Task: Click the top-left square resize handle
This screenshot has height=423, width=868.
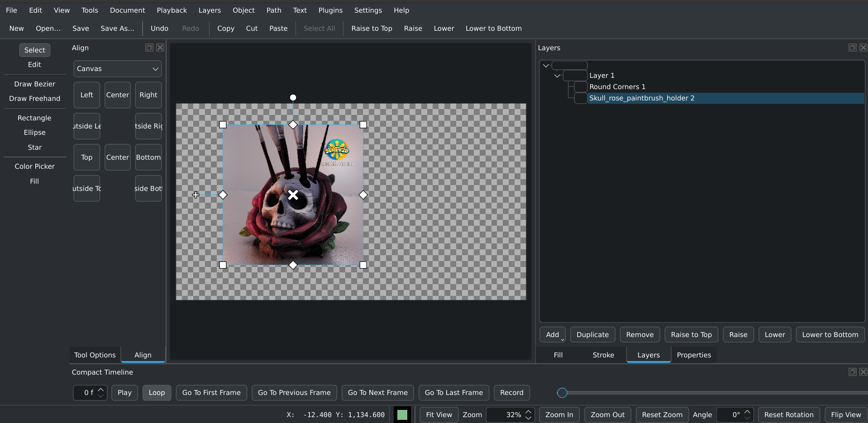Action: pos(223,125)
